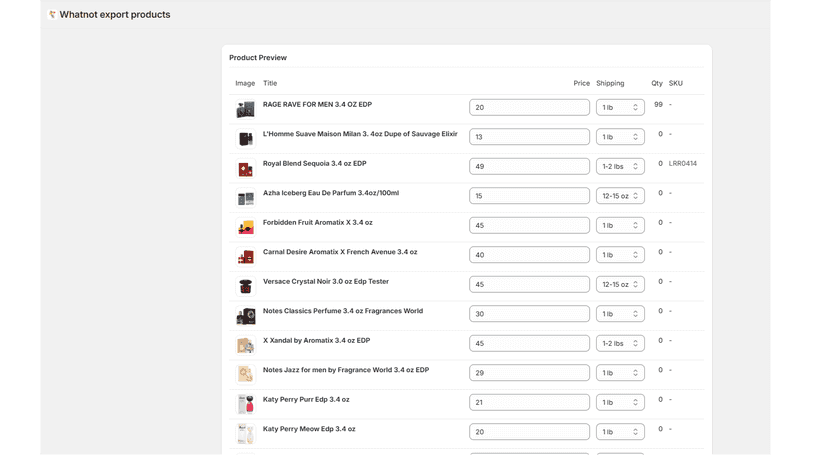Select title 'Versace Crystal Noir 3.0 oz Edp Tester'
This screenshot has width=828, height=466.
[326, 282]
